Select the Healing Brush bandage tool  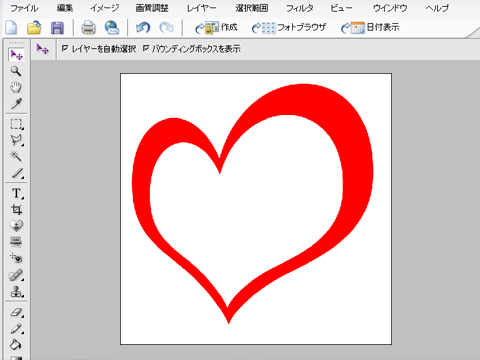click(16, 275)
